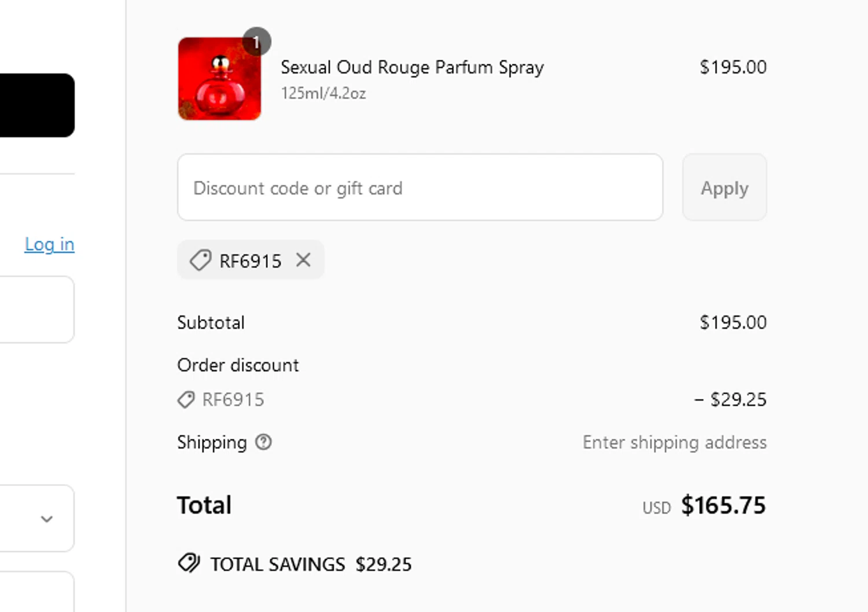Click the USD $165.75 total amount
The image size is (868, 612).
point(722,505)
